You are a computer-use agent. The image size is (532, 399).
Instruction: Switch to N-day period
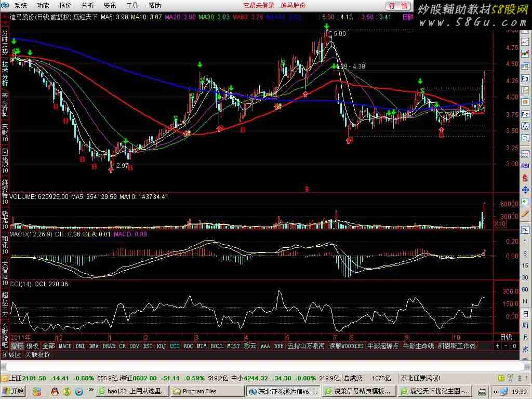click(x=525, y=302)
